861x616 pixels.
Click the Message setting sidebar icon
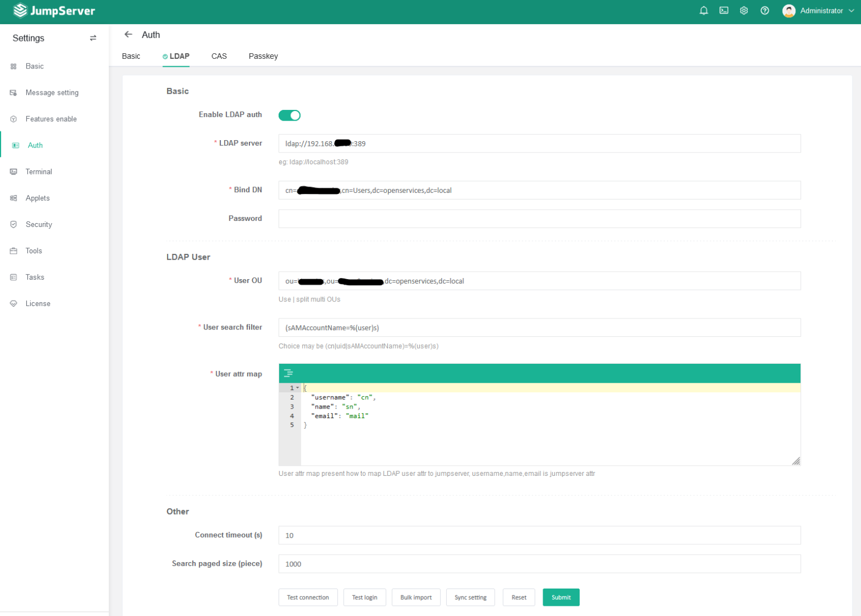[13, 92]
